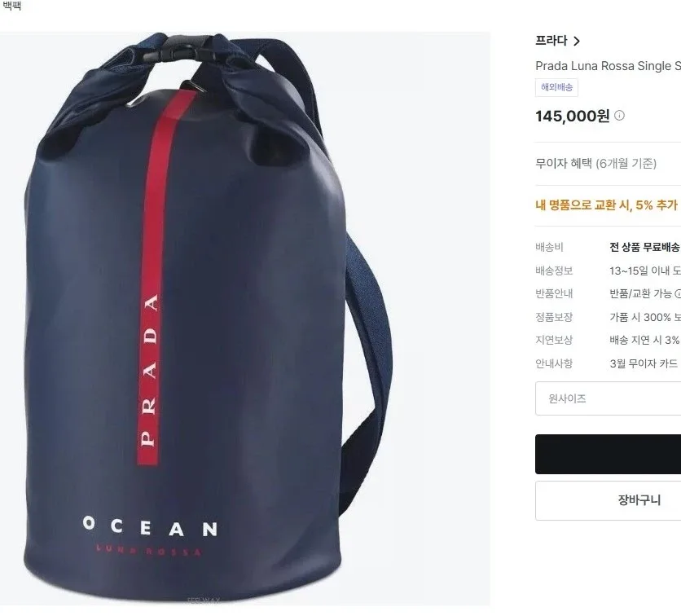The image size is (681, 616).
Task: Click the price info icon beside 145,000원
Action: pos(620,116)
